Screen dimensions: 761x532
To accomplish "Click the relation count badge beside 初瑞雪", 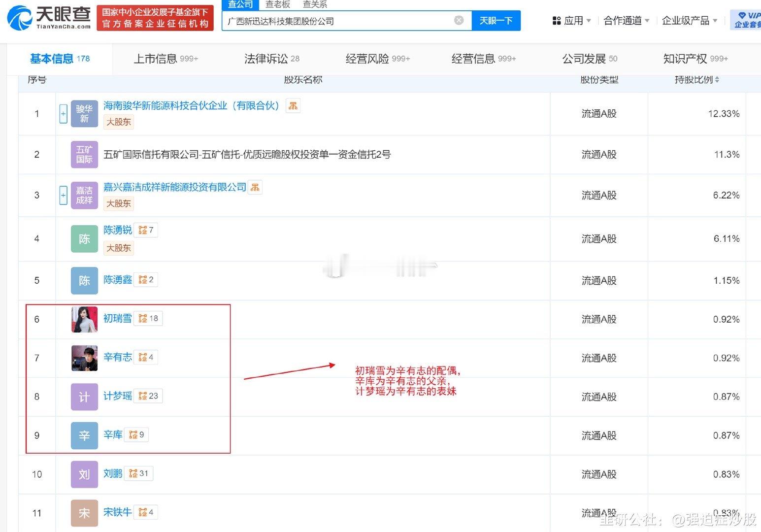I will 148,318.
